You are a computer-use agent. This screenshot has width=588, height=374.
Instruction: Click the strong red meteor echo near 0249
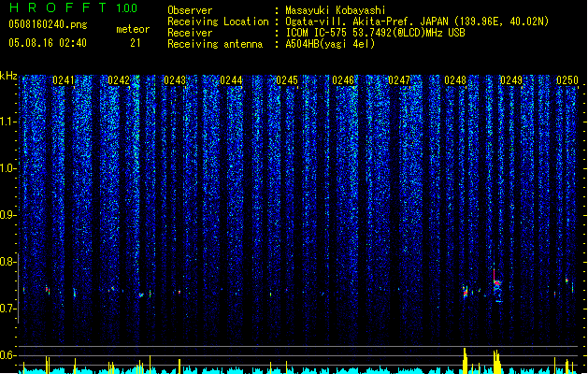[x=497, y=283]
